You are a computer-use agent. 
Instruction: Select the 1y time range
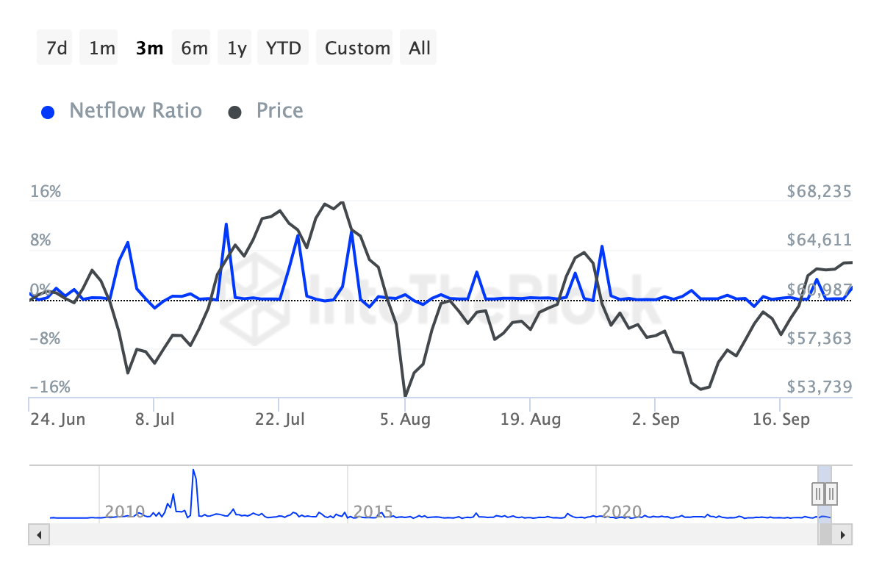237,48
